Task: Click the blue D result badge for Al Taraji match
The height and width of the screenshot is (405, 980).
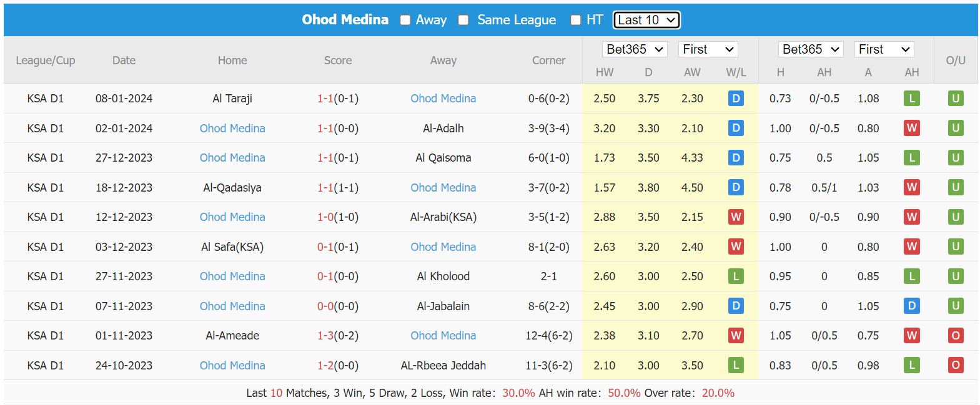Action: pyautogui.click(x=736, y=98)
